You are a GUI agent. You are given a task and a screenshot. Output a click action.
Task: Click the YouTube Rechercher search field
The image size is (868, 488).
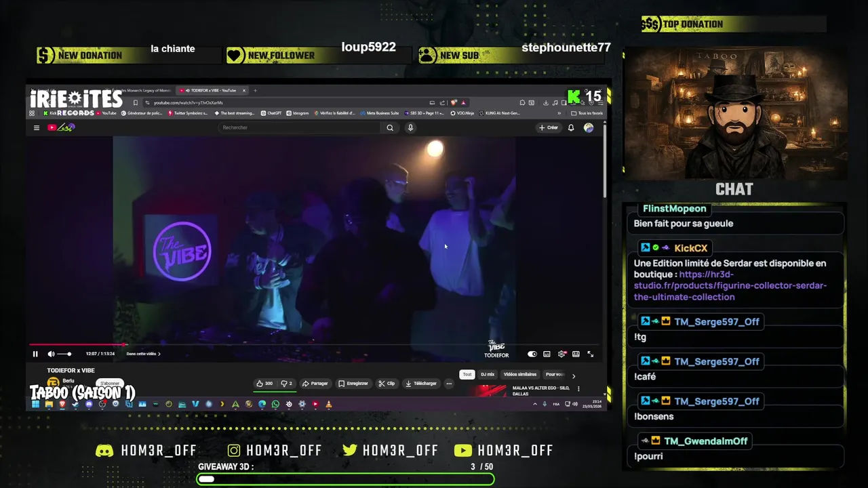[x=298, y=127]
